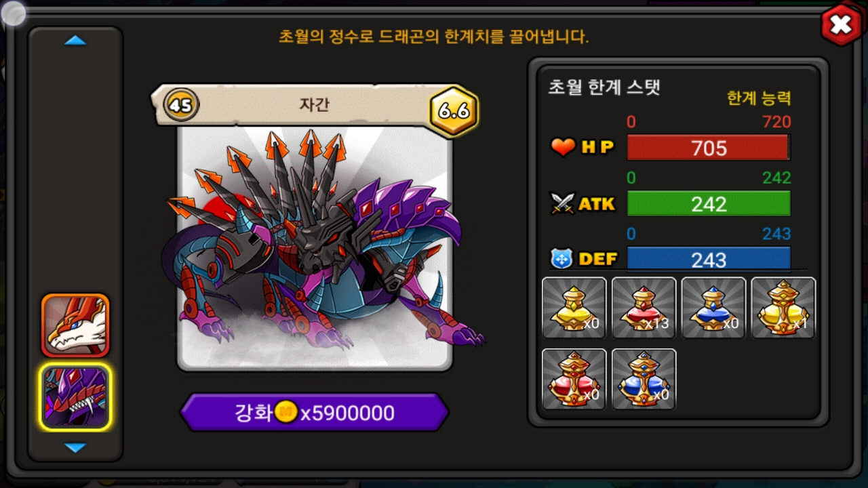Screen dimensions: 868x488
Task: Select the small blue essence potion x0
Action: click(713, 308)
